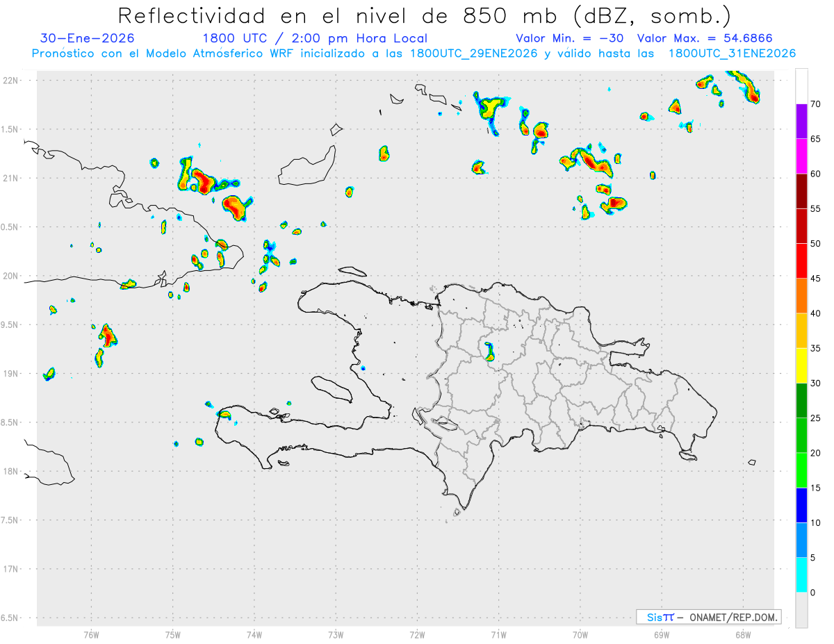
Task: Pick the crimson 50–55 dBZ legend swatch
Action: tap(801, 226)
